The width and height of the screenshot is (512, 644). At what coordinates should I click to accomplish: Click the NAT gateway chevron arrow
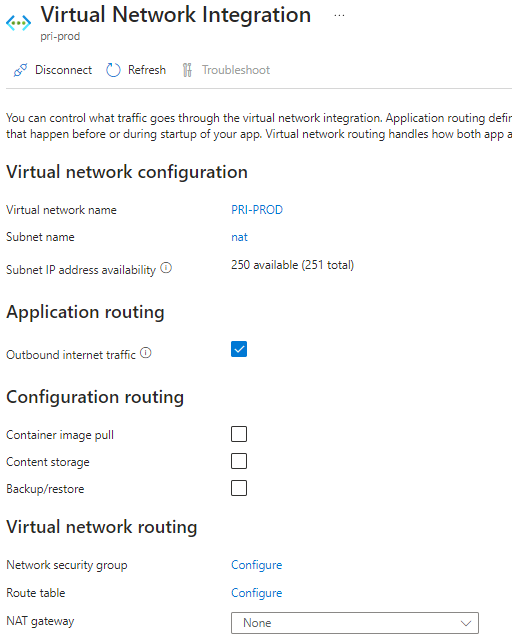[466, 623]
